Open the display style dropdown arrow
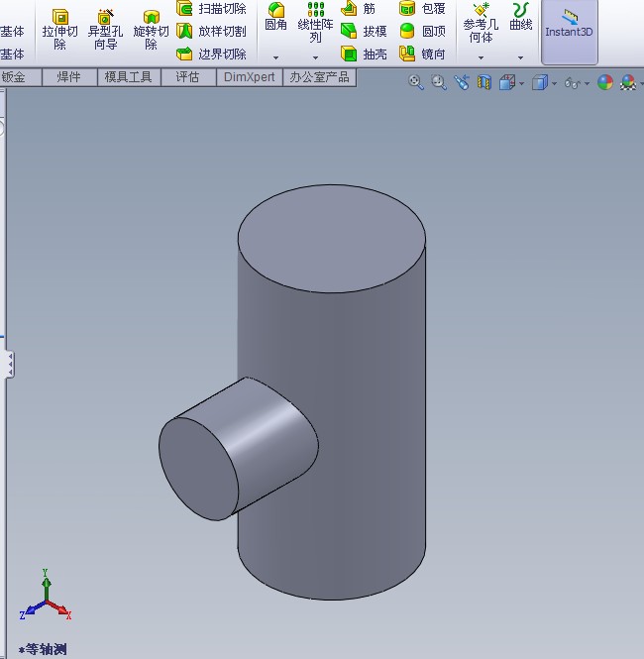 click(555, 83)
